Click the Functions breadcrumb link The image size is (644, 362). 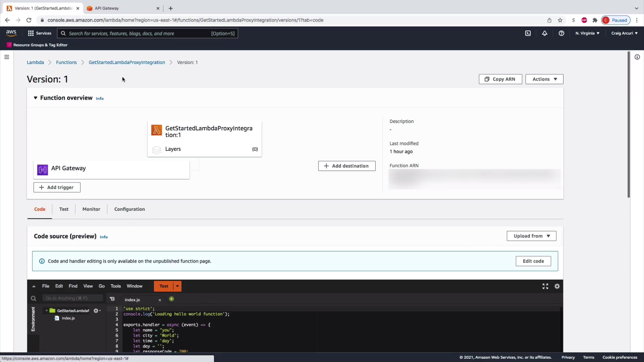coord(66,62)
